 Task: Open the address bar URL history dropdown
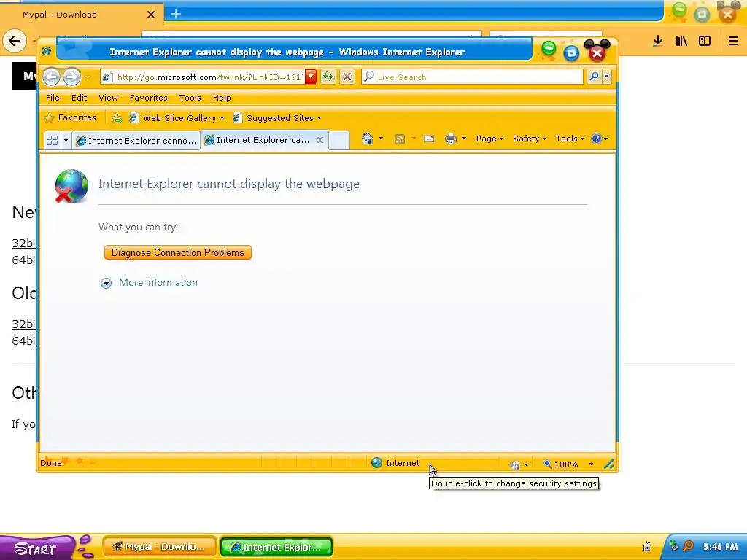pyautogui.click(x=311, y=77)
